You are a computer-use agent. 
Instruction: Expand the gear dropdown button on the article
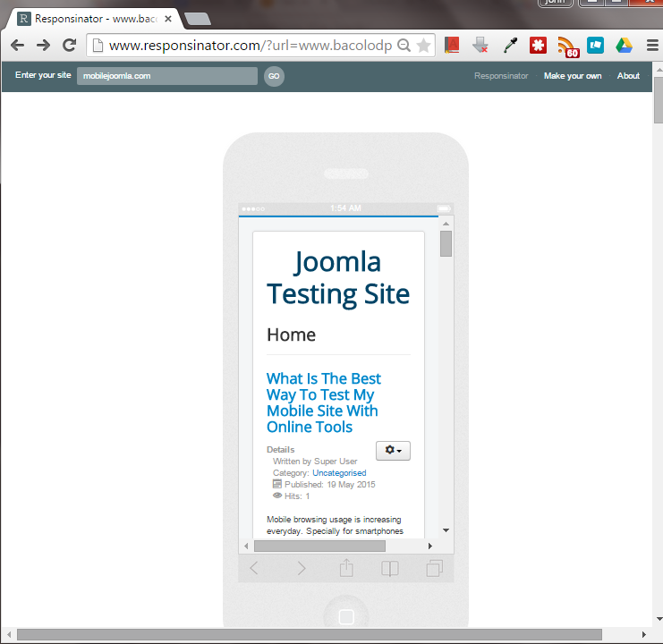point(393,451)
